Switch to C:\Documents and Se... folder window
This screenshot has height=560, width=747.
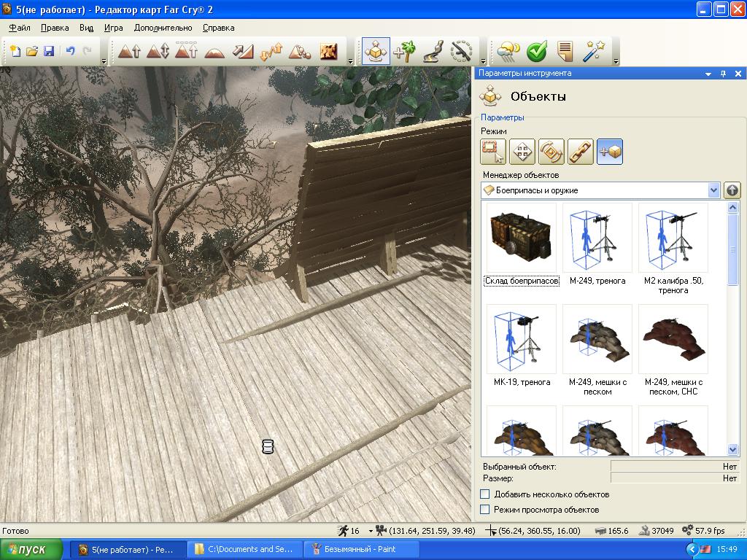pos(244,549)
